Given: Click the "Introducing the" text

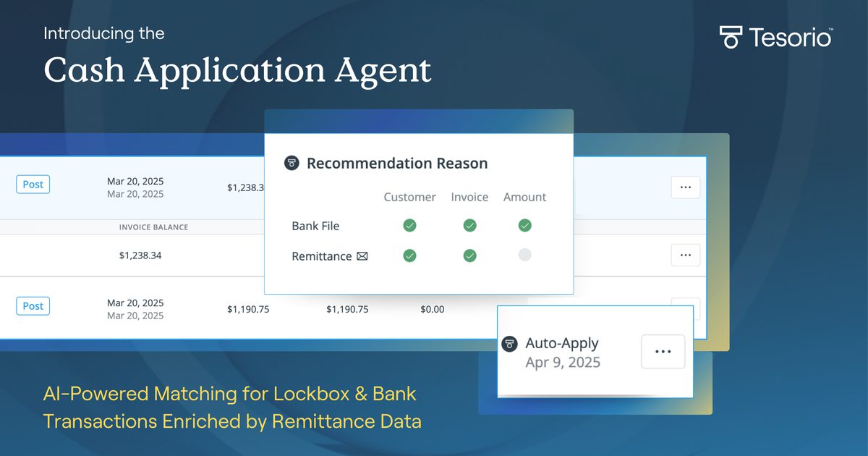Looking at the screenshot, I should click(104, 33).
